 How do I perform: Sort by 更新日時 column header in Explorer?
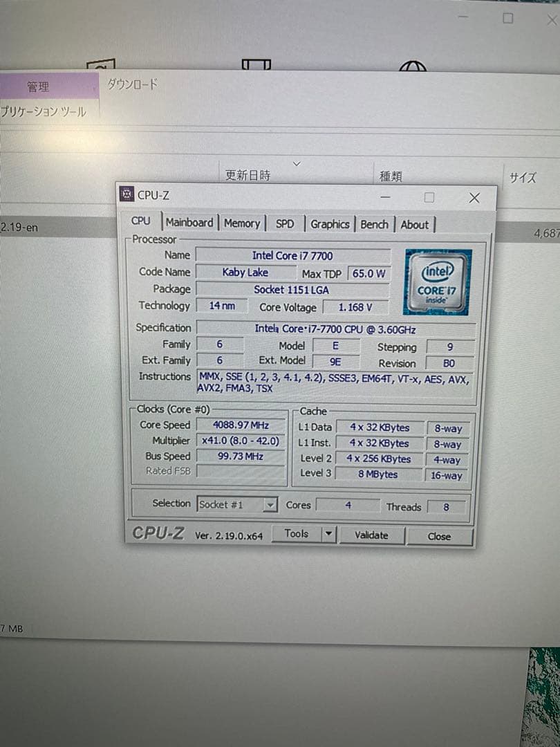[248, 175]
